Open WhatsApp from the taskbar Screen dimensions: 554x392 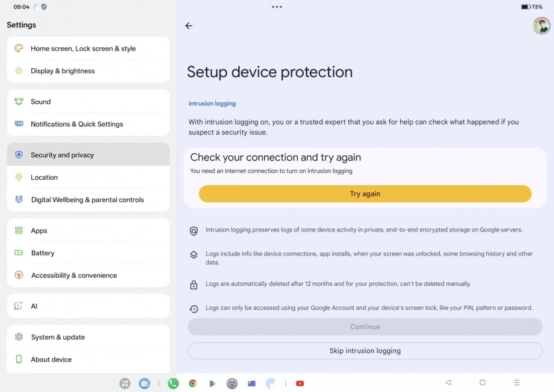click(x=173, y=383)
